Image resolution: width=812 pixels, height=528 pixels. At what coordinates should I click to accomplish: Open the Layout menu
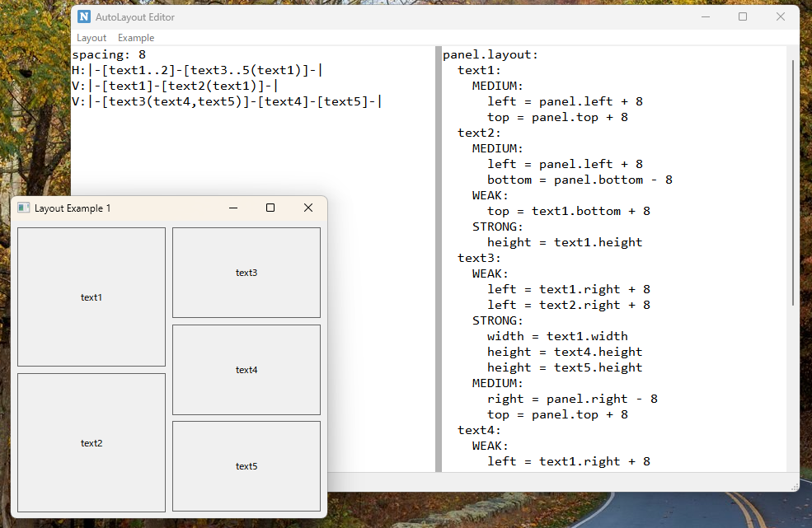click(92, 38)
